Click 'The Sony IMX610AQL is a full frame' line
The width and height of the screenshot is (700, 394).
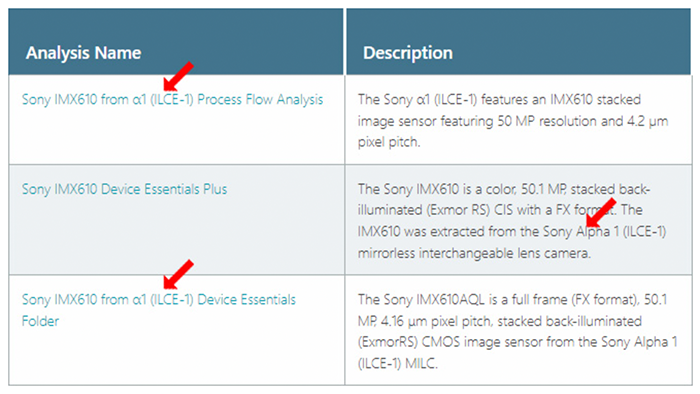(512, 299)
